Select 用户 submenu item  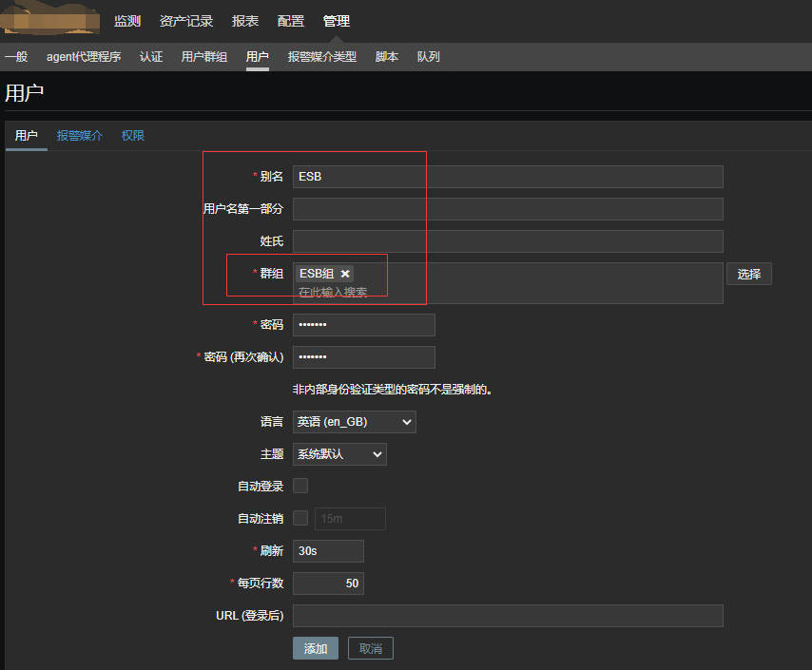coord(258,56)
